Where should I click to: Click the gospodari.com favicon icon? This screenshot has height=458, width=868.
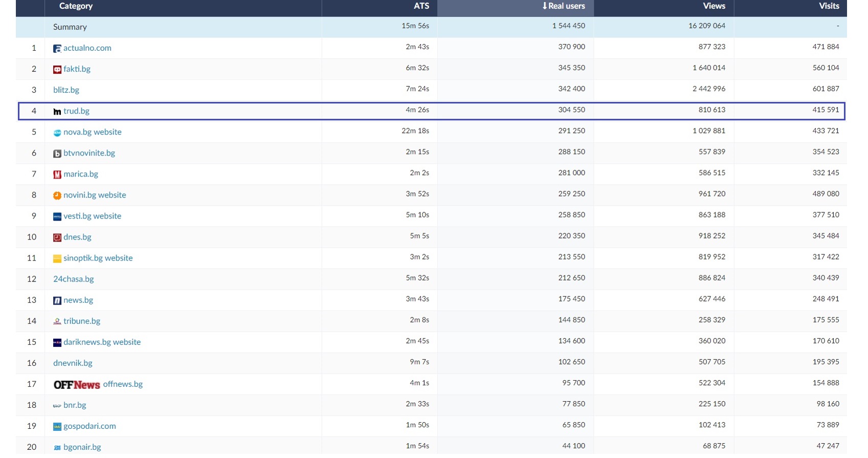tap(57, 427)
